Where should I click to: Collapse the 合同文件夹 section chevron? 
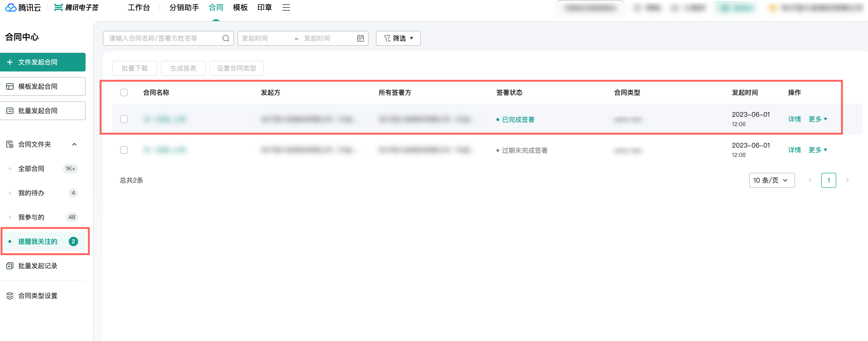coord(74,144)
